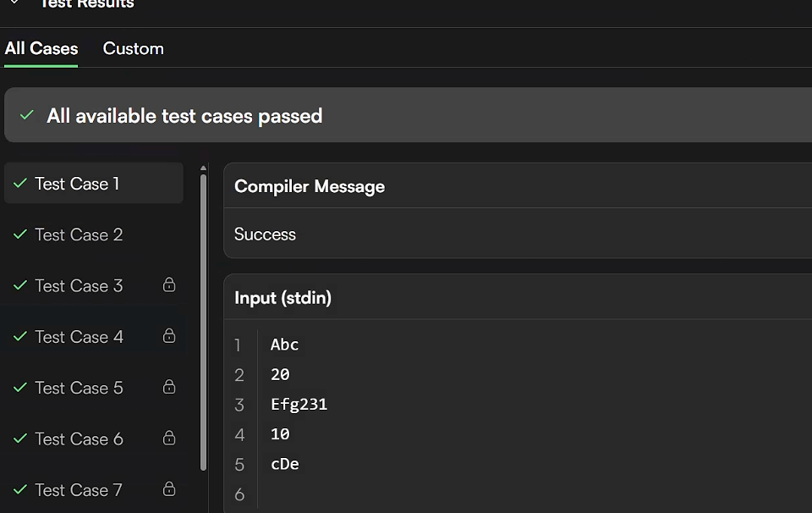Click line 3 input text Efg231
This screenshot has width=812, height=513.
tap(299, 405)
